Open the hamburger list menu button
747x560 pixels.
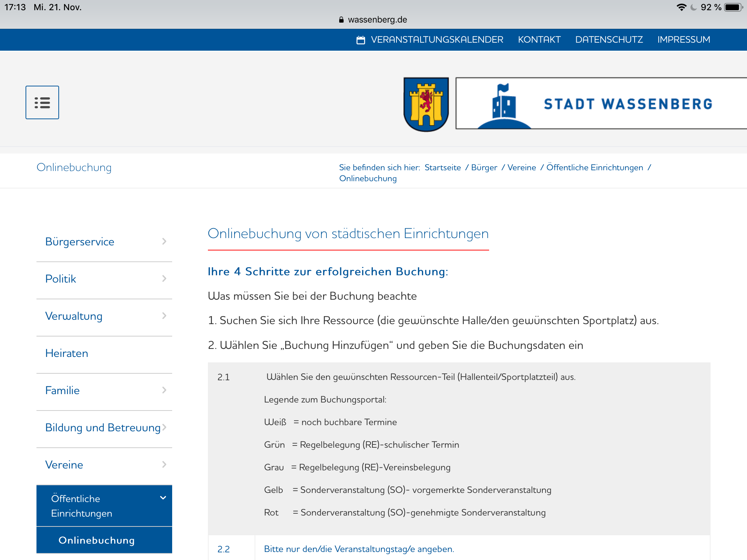pyautogui.click(x=42, y=102)
